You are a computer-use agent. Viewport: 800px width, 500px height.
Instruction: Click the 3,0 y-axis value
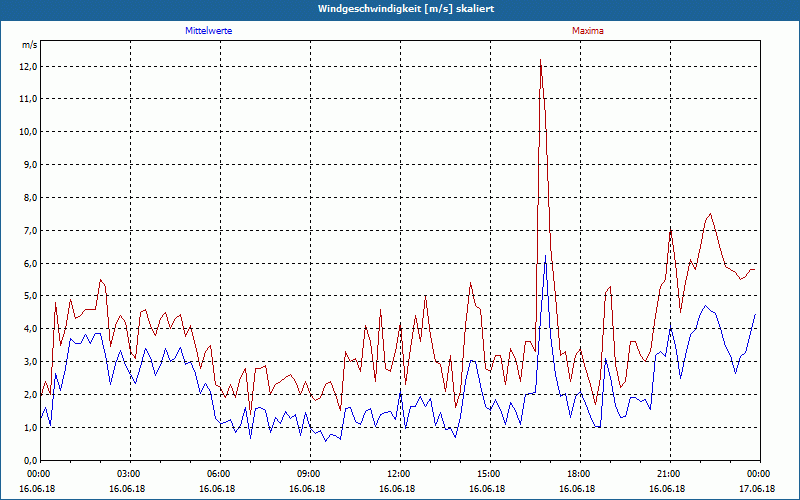pyautogui.click(x=31, y=362)
